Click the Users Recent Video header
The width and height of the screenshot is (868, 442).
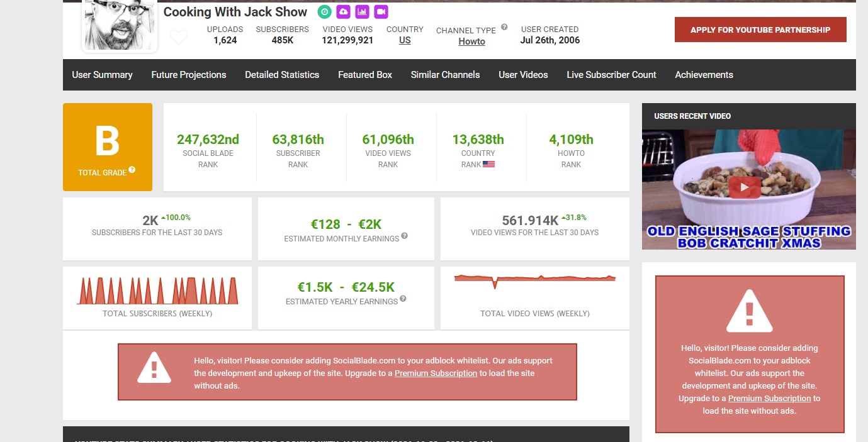click(692, 116)
